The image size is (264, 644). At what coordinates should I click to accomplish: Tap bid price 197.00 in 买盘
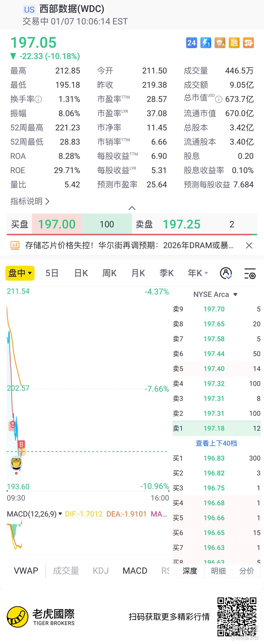(x=57, y=224)
